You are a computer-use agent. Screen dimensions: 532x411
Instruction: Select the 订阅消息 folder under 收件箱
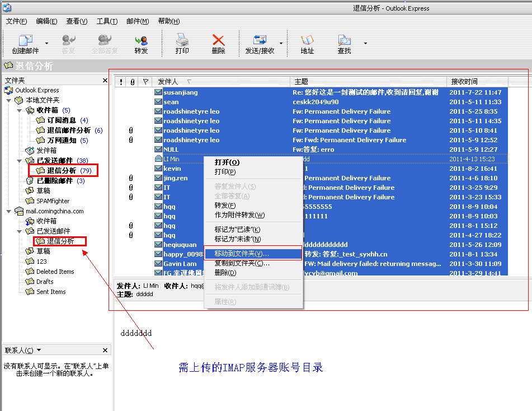pos(62,120)
